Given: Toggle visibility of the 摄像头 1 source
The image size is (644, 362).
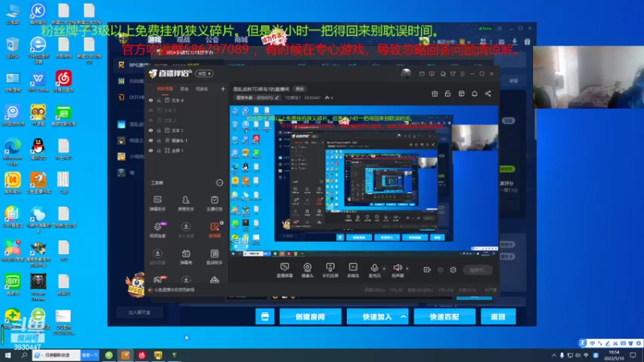Looking at the screenshot, I should point(151,140).
